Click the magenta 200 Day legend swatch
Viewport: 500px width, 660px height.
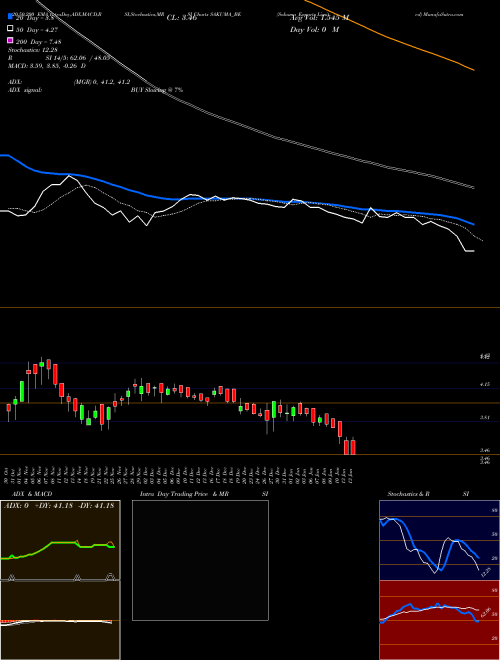(x=10, y=40)
